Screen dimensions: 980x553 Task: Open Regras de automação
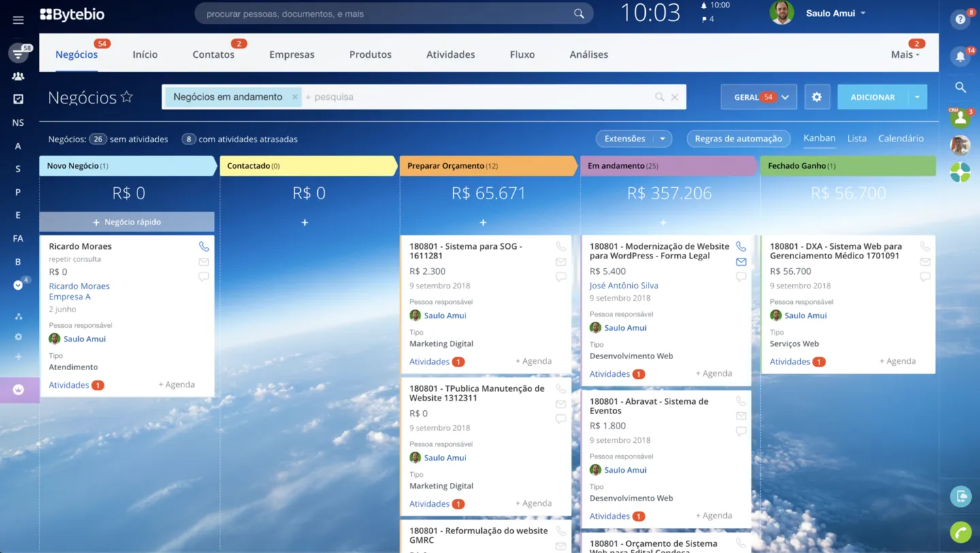738,139
